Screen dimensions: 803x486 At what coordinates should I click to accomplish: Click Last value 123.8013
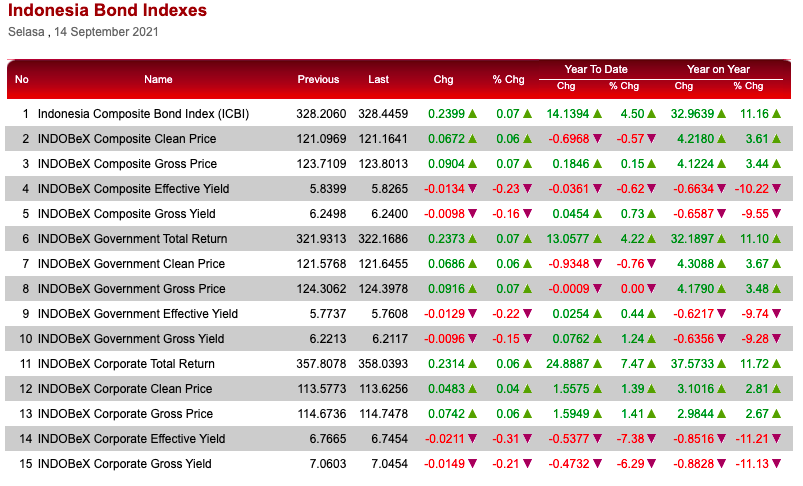pos(383,163)
